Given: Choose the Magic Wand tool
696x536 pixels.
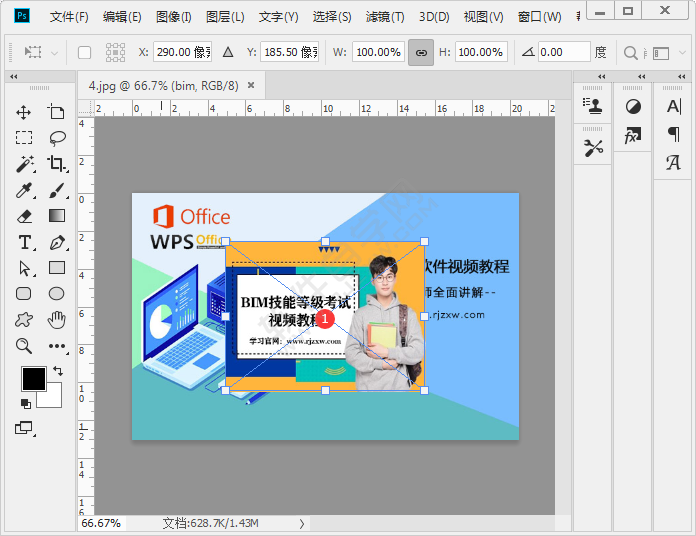Looking at the screenshot, I should [x=24, y=164].
